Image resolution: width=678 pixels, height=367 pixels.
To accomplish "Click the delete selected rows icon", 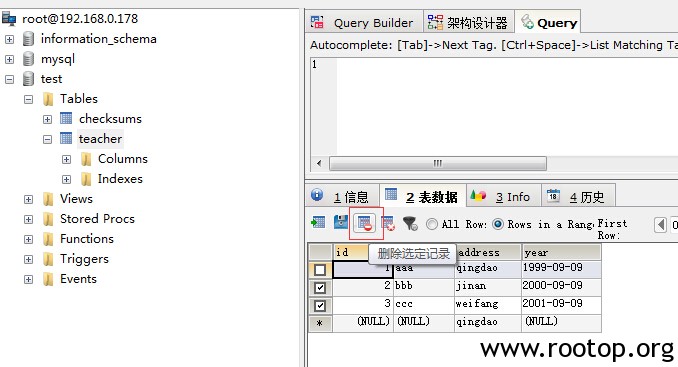I will (365, 223).
